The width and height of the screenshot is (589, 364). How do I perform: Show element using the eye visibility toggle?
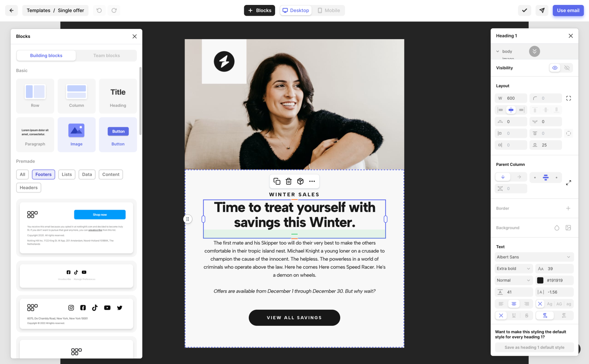point(555,68)
